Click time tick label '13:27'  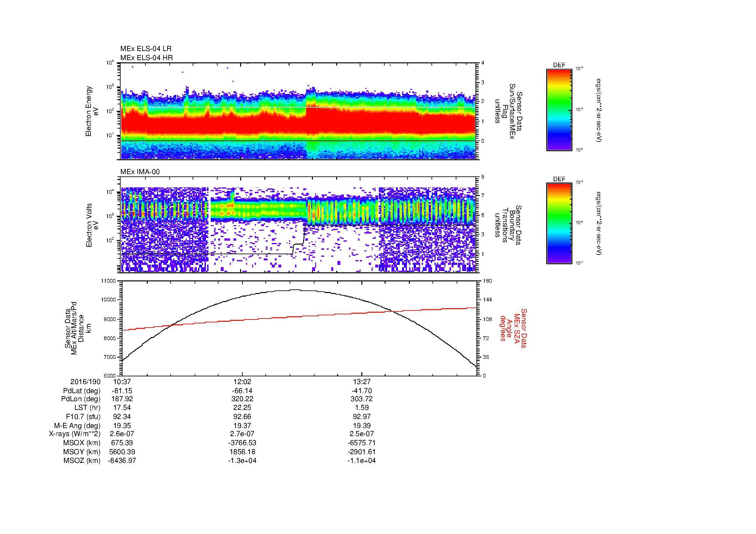(x=362, y=382)
